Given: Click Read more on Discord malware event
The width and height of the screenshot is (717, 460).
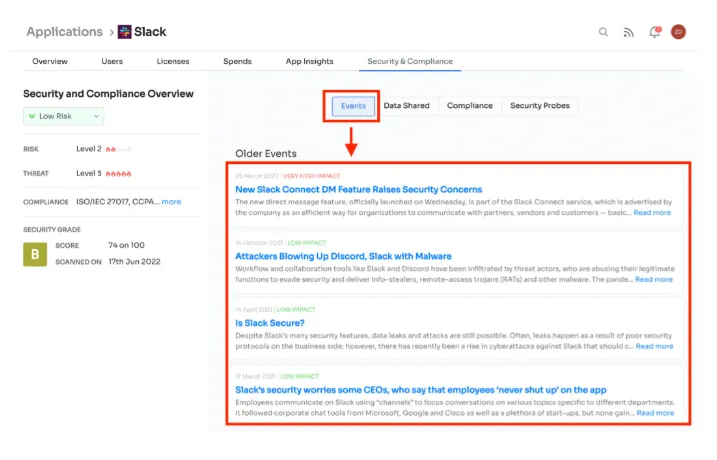Looking at the screenshot, I should pos(653,279).
